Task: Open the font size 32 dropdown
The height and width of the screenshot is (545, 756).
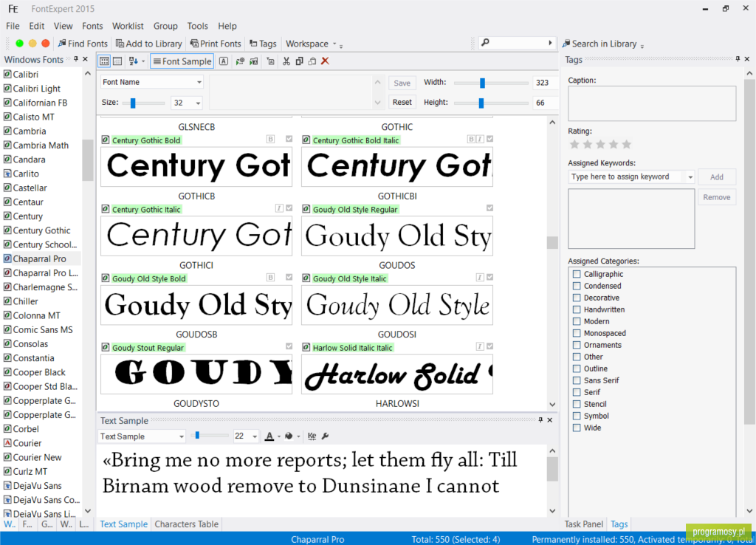Action: [x=198, y=103]
